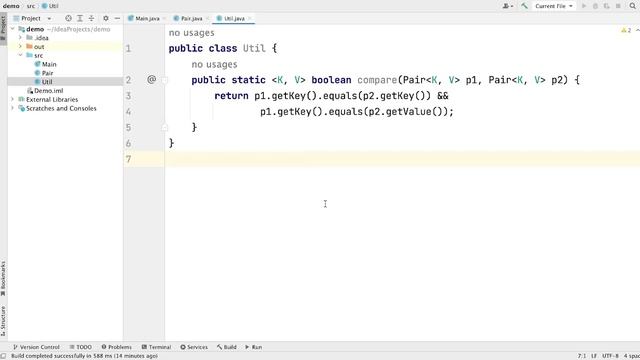Expand the .idea folder

(20, 38)
